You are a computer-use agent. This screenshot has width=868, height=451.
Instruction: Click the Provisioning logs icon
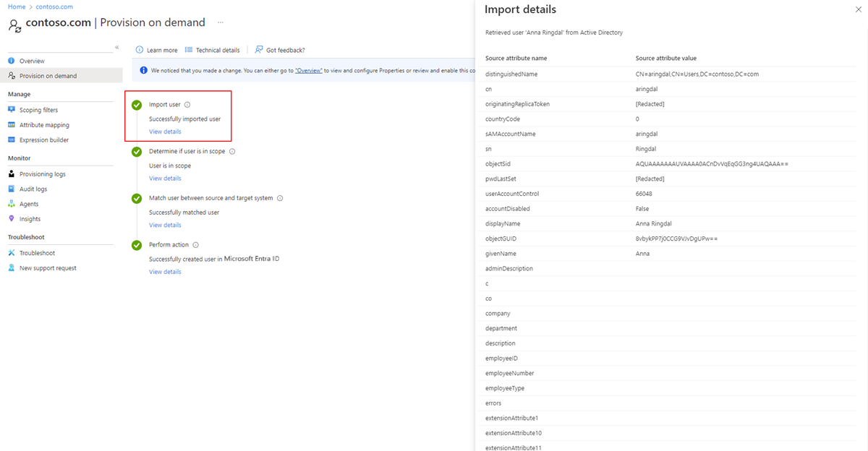tap(12, 174)
